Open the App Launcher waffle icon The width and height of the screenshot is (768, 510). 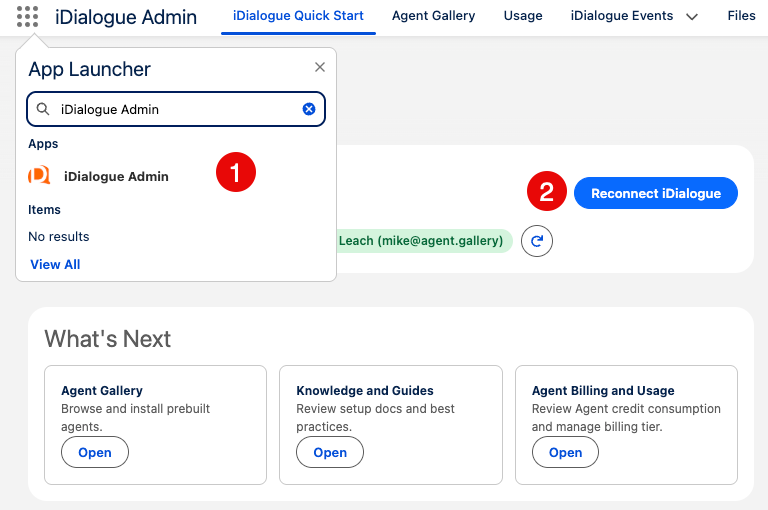pos(28,17)
